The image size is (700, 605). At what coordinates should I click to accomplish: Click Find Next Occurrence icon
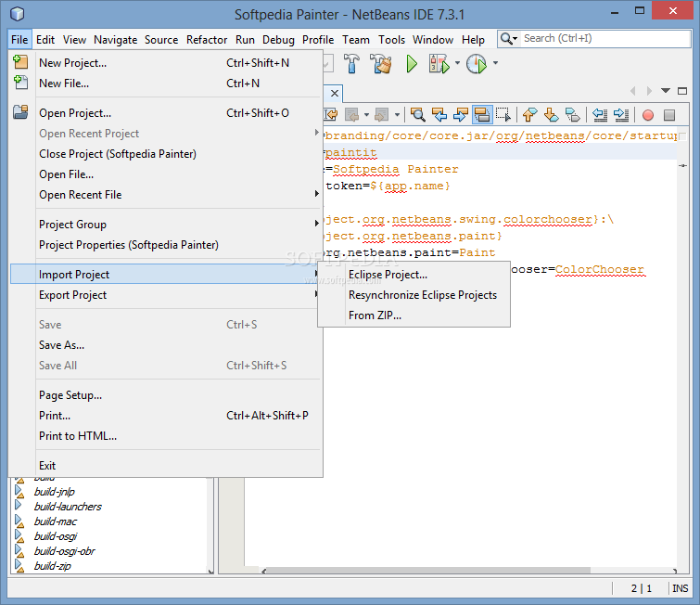pos(460,115)
